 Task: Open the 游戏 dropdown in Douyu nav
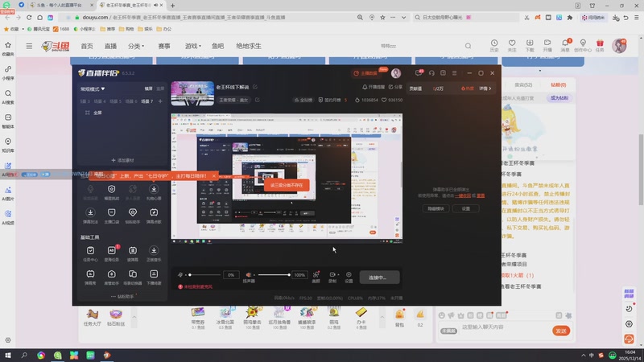coord(192,46)
